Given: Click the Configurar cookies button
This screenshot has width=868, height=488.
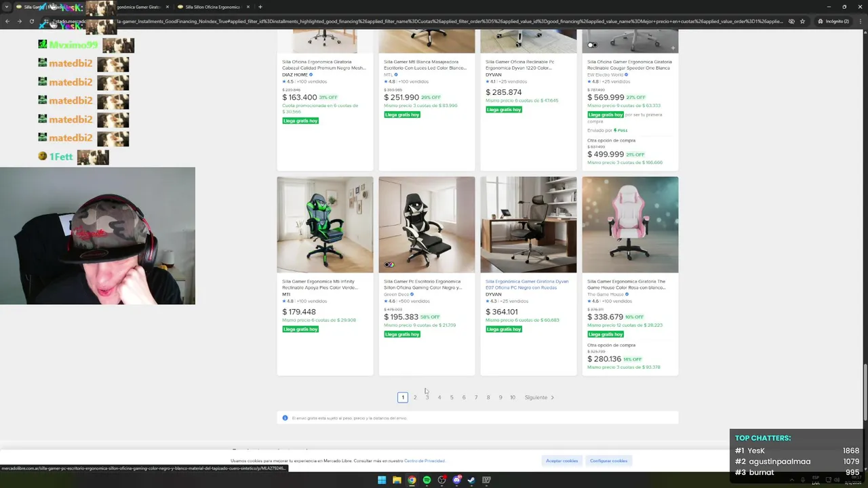Looking at the screenshot, I should coord(609,461).
